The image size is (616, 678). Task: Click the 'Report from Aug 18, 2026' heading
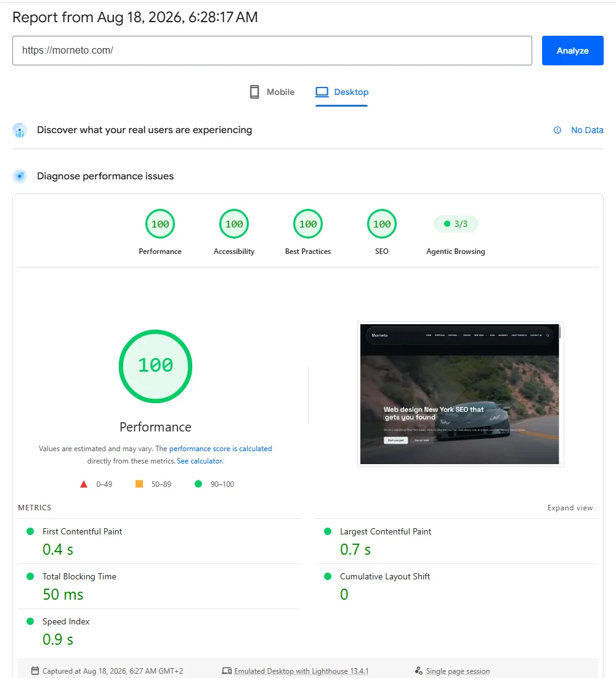coord(135,17)
